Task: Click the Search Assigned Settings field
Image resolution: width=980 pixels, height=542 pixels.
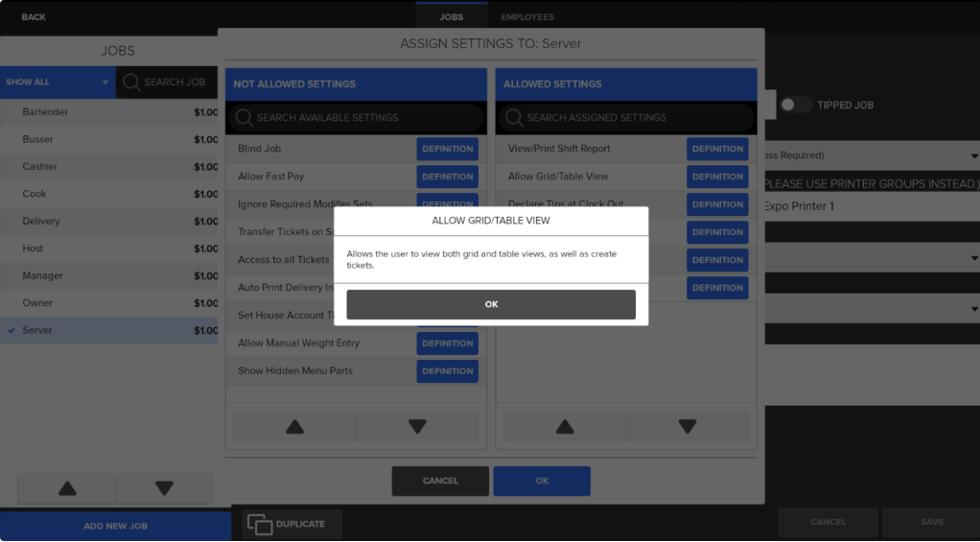Action: pos(626,118)
